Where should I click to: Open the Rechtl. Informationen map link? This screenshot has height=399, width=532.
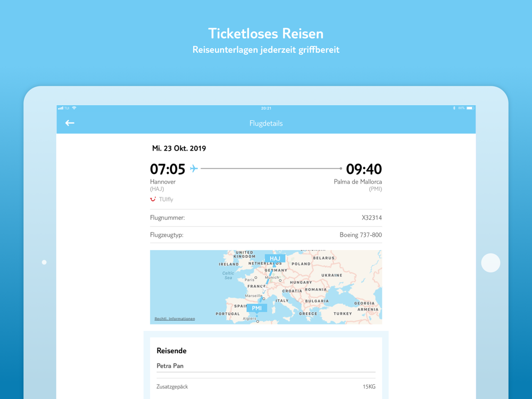(x=174, y=319)
